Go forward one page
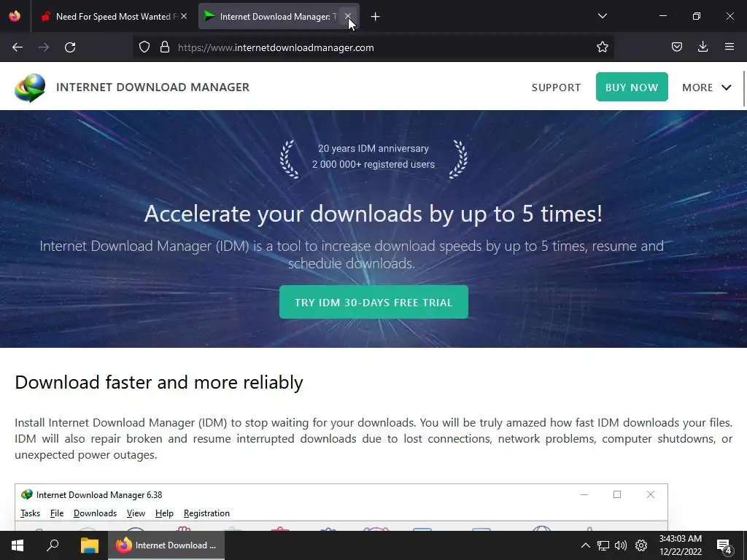The width and height of the screenshot is (747, 560). [x=44, y=47]
